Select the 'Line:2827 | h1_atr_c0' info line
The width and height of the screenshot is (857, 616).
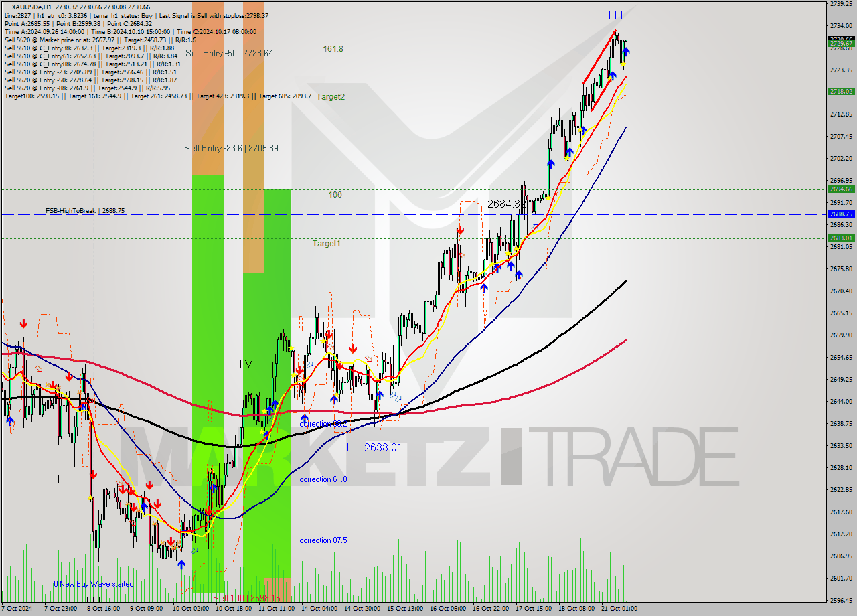(137, 15)
